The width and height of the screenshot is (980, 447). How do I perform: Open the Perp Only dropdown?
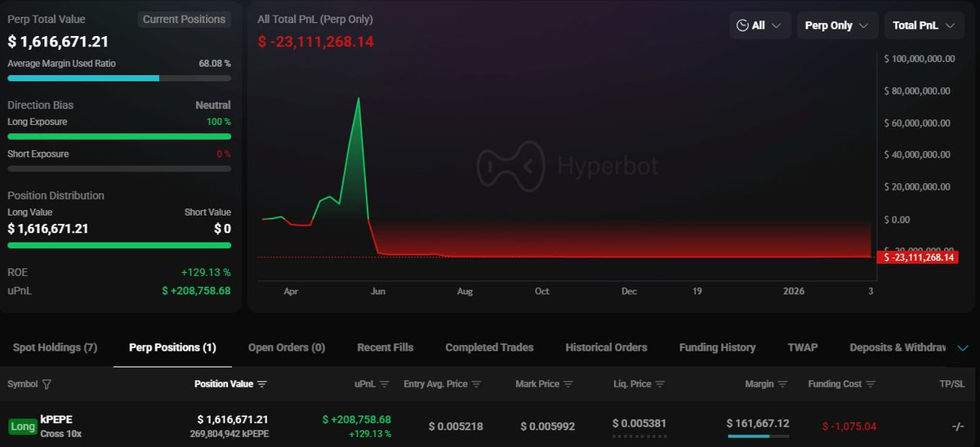(x=837, y=25)
